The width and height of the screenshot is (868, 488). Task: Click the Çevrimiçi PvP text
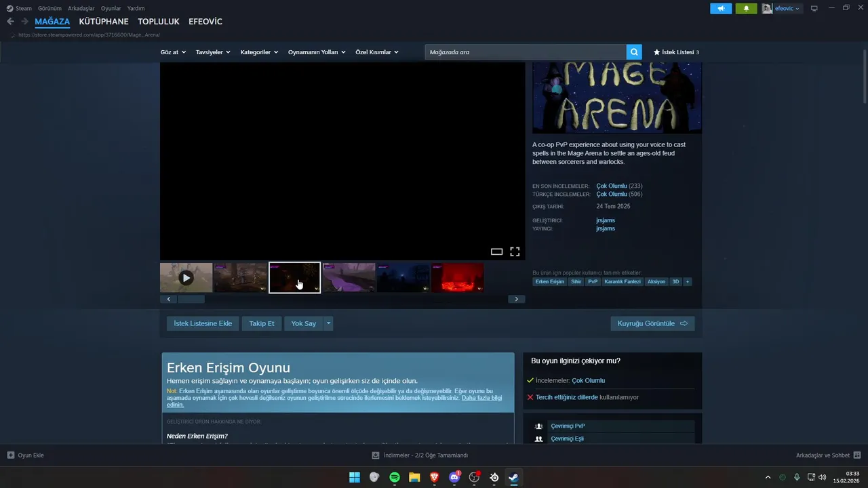click(x=568, y=426)
